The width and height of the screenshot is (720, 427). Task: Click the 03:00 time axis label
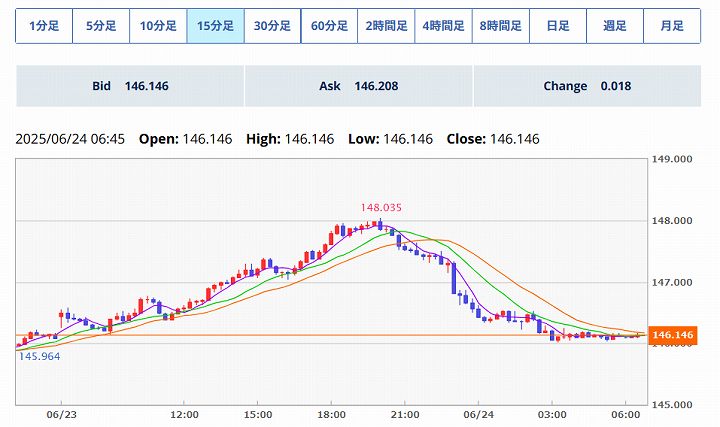coord(552,415)
